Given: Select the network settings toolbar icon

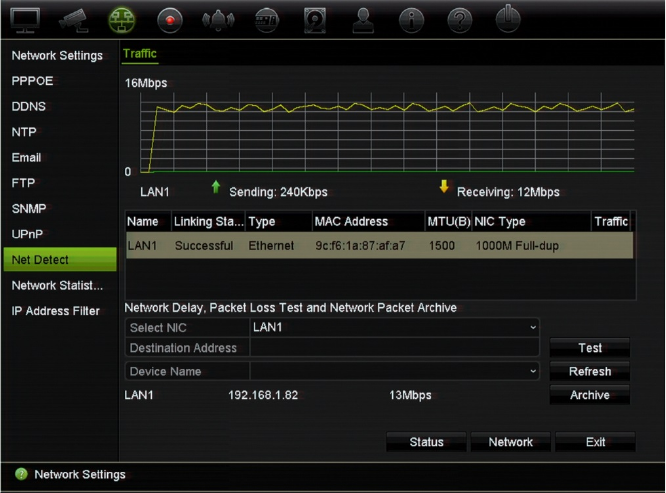Looking at the screenshot, I should click(122, 20).
